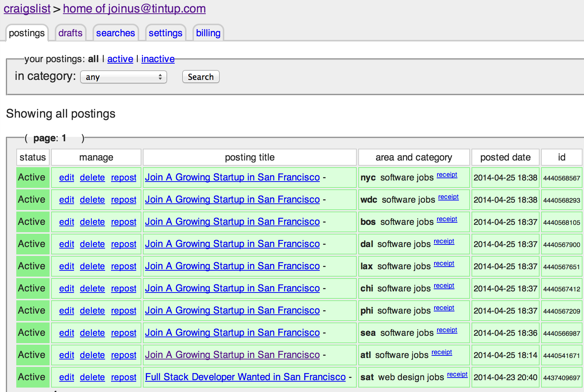584x392 pixels.
Task: Repost the sat web design jobs posting
Action: [x=124, y=377]
